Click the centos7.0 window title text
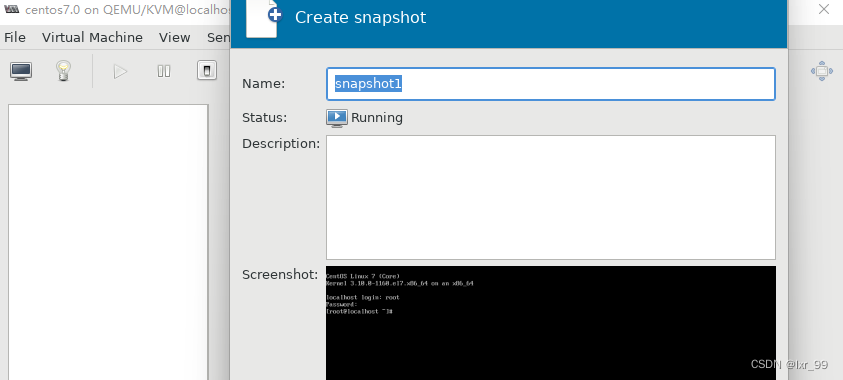843x380 pixels. (128, 10)
